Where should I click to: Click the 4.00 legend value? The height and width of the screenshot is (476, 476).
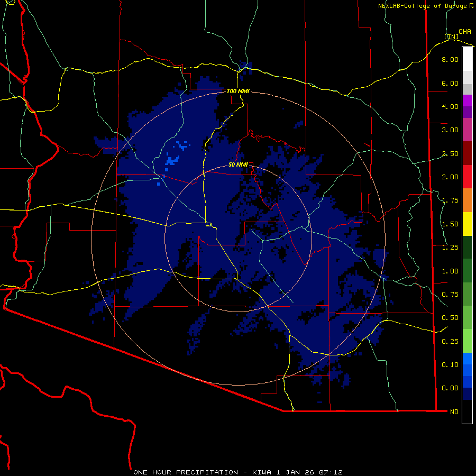pos(450,106)
